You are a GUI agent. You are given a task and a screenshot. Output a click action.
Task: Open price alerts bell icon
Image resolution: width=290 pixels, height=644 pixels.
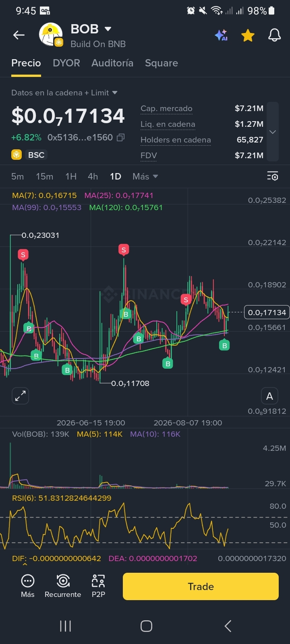pyautogui.click(x=275, y=35)
